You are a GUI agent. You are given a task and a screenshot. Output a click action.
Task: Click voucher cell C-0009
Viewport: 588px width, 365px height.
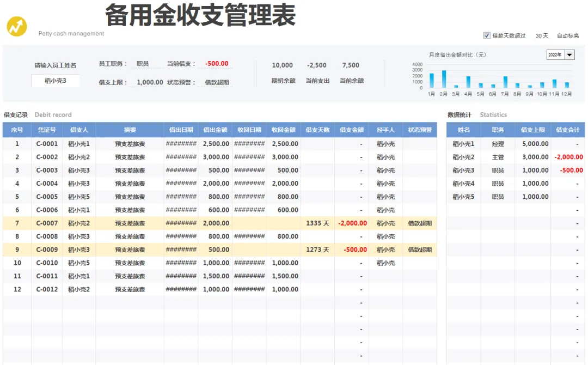[47, 250]
